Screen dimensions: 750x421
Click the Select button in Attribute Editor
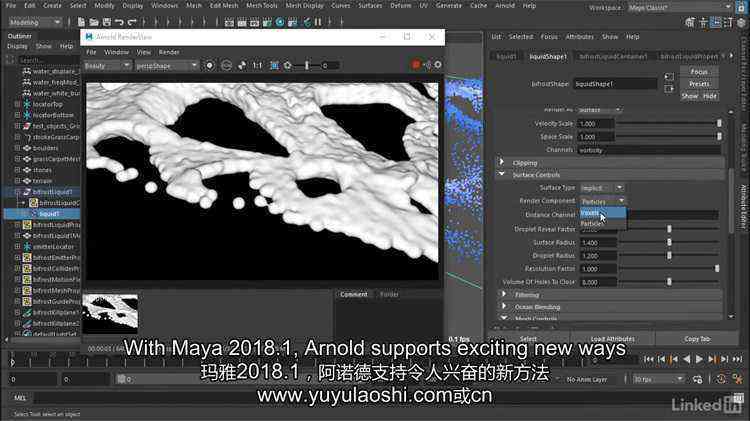[528, 339]
